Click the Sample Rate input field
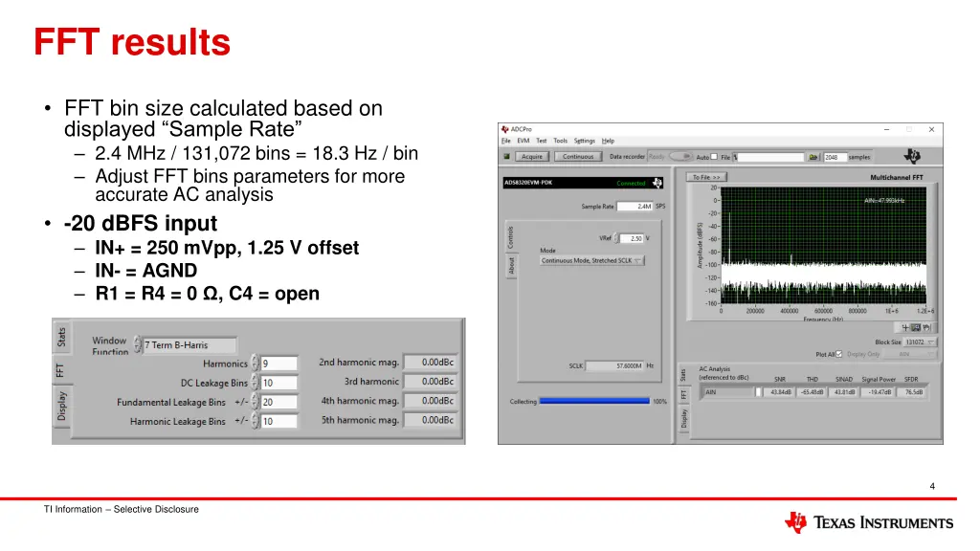 [634, 206]
